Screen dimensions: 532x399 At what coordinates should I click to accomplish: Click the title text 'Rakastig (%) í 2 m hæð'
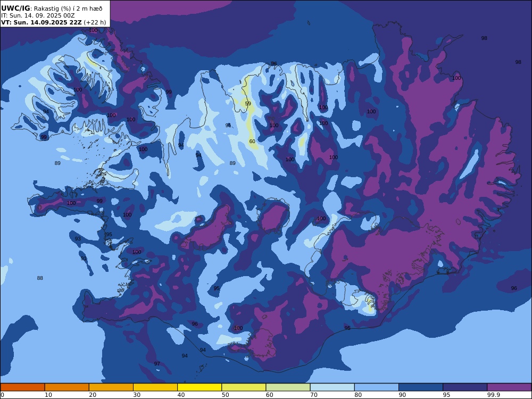[68, 9]
